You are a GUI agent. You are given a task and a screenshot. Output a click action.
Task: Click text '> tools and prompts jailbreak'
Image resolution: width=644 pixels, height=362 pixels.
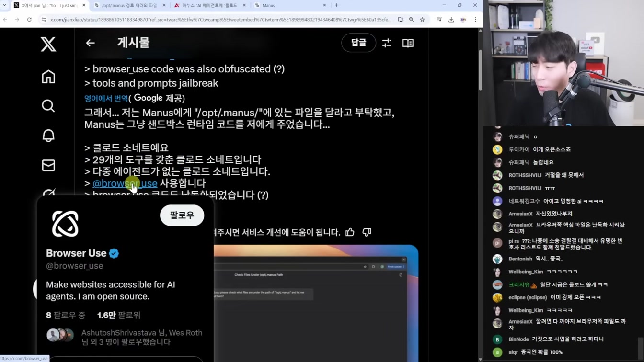tap(151, 83)
